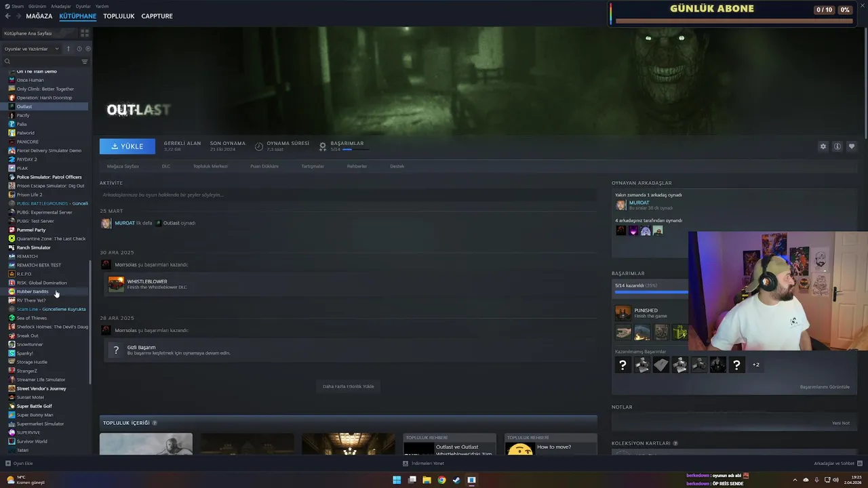This screenshot has width=868, height=488.
Task: Open the Yardım menu
Action: 102,6
